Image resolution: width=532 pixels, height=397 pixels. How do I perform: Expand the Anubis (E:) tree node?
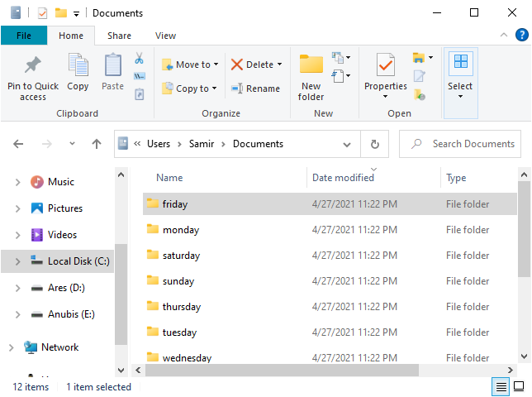17,314
